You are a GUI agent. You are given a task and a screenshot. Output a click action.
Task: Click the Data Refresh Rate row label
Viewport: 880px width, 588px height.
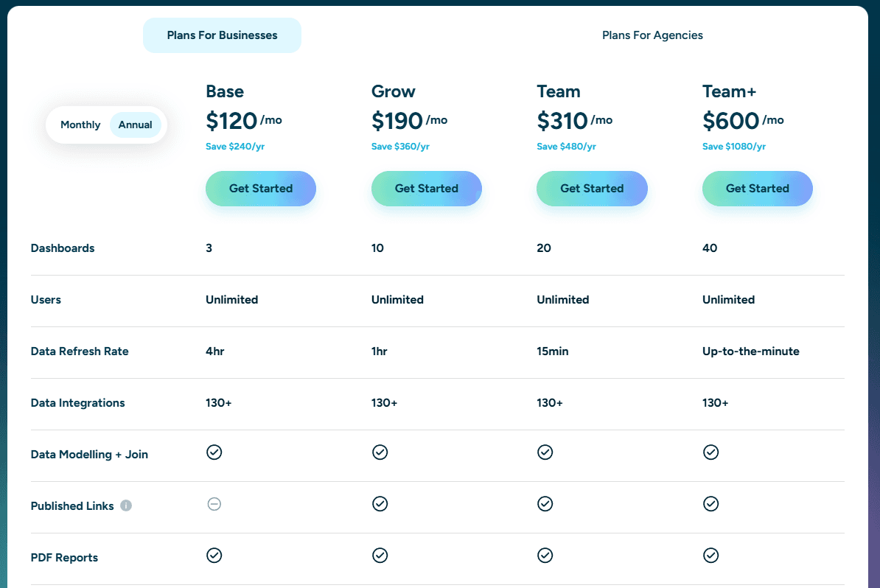pyautogui.click(x=80, y=351)
